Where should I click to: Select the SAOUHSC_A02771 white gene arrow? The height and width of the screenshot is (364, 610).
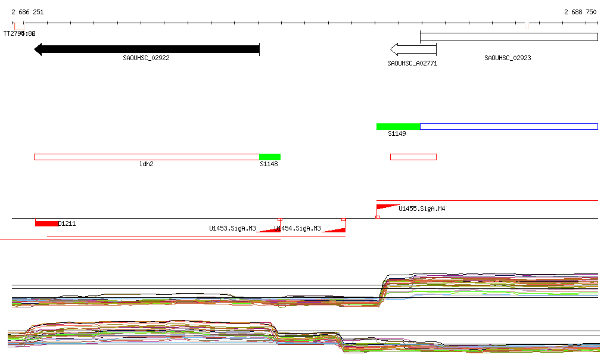tap(413, 49)
